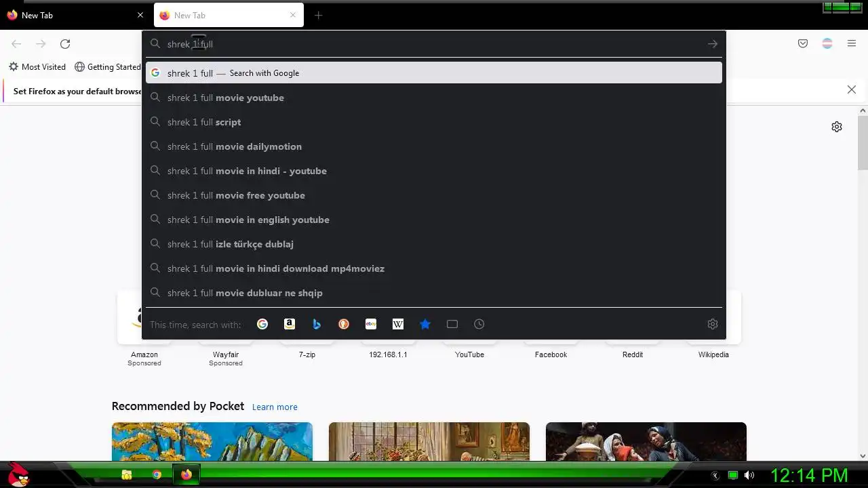Select suggestion 'movie in hindi - youtube'
The width and height of the screenshot is (868, 488).
(434, 171)
